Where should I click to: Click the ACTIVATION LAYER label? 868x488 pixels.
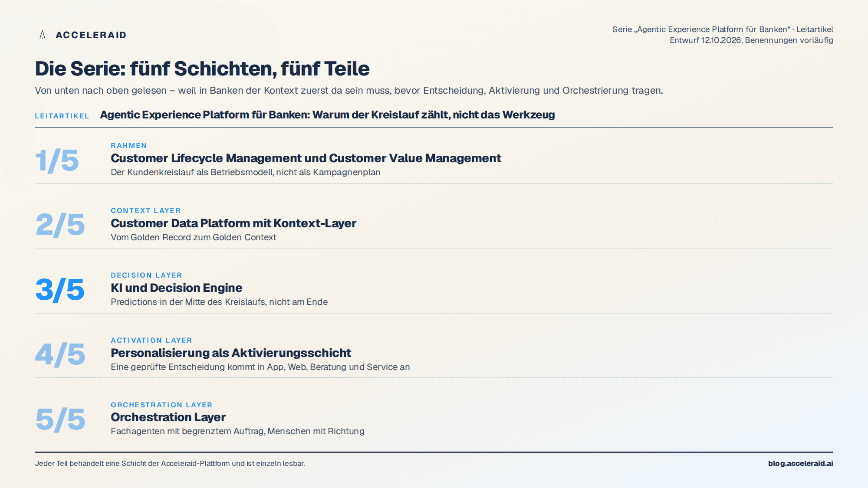pos(151,341)
